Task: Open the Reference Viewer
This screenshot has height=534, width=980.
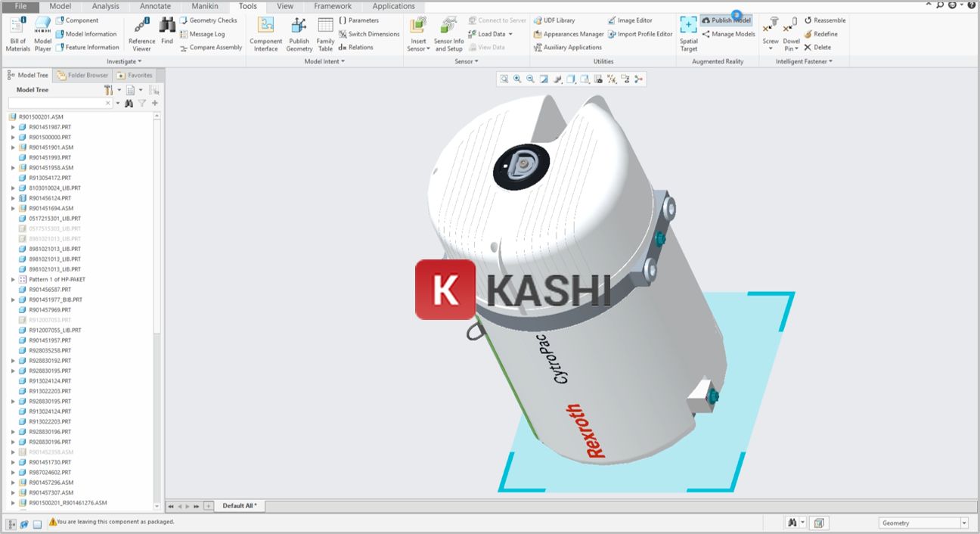Action: [x=141, y=34]
